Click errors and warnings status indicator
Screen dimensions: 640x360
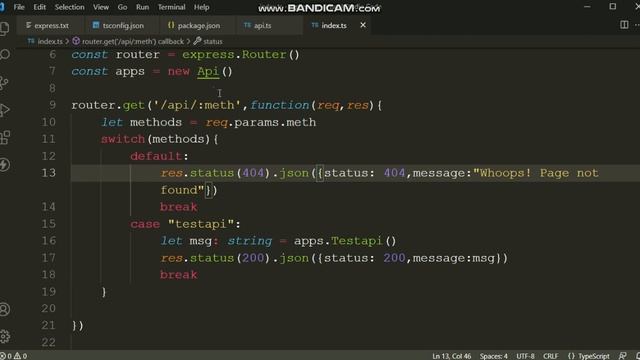pos(13,356)
